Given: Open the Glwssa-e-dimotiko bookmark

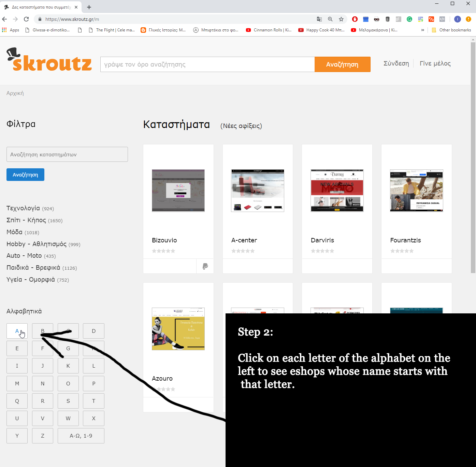Looking at the screenshot, I should pyautogui.click(x=48, y=30).
